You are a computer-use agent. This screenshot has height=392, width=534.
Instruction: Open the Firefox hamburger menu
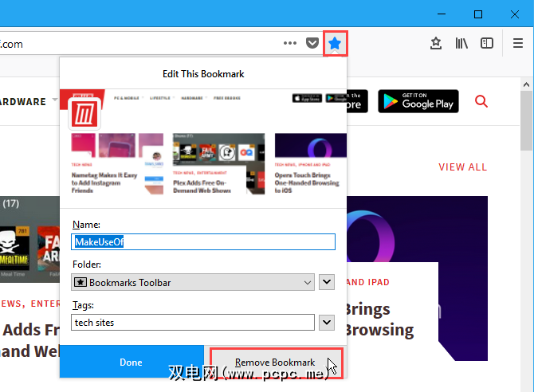coord(517,43)
